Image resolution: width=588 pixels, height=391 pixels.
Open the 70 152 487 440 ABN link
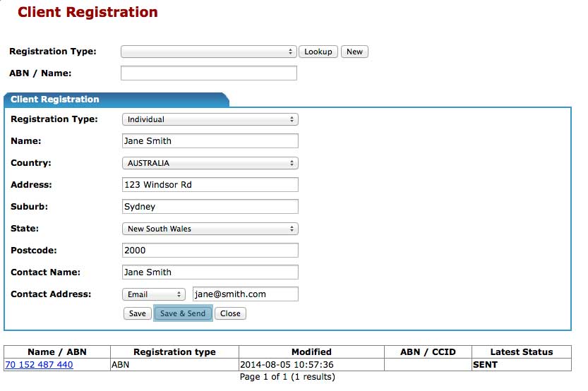pos(39,365)
